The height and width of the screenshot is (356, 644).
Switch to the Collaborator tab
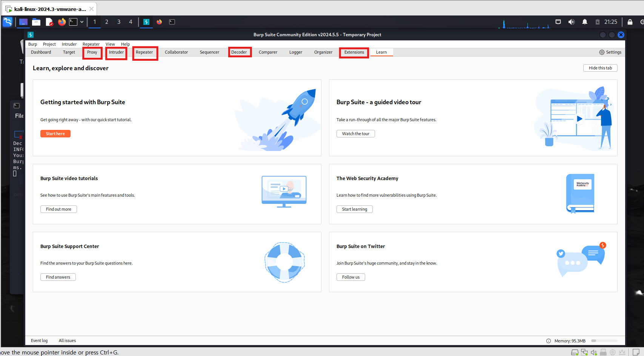tap(176, 52)
